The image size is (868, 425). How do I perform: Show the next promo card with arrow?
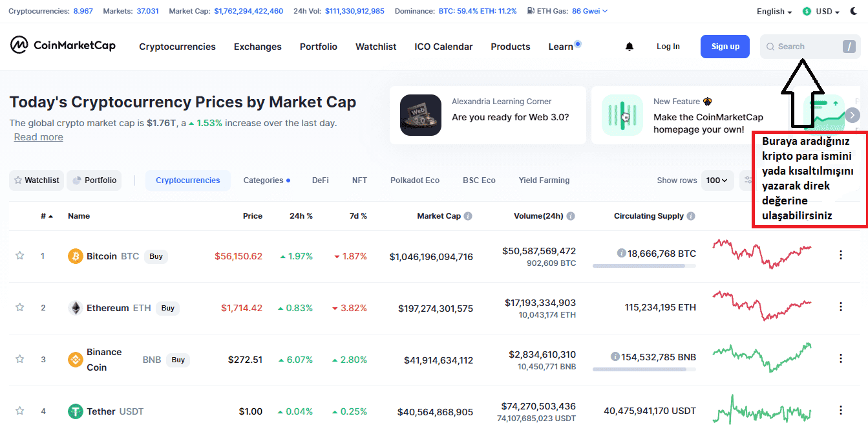[x=852, y=115]
